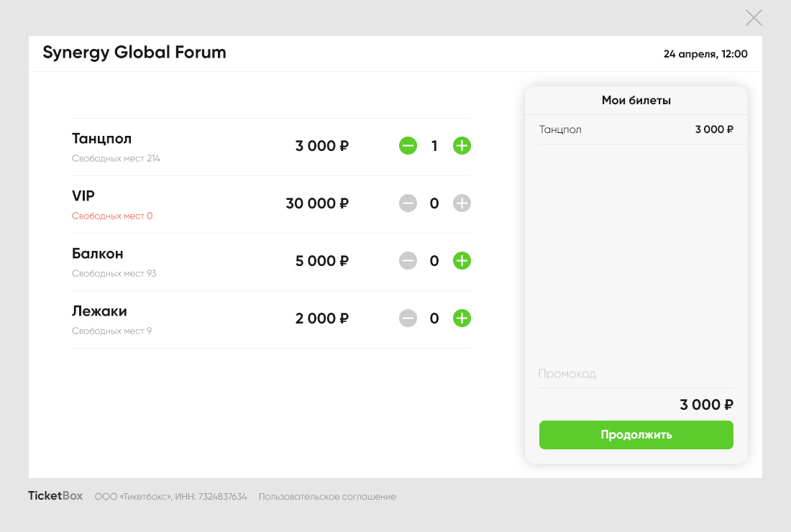Click the disabled minus for VIP
791x532 pixels.
[x=408, y=203]
